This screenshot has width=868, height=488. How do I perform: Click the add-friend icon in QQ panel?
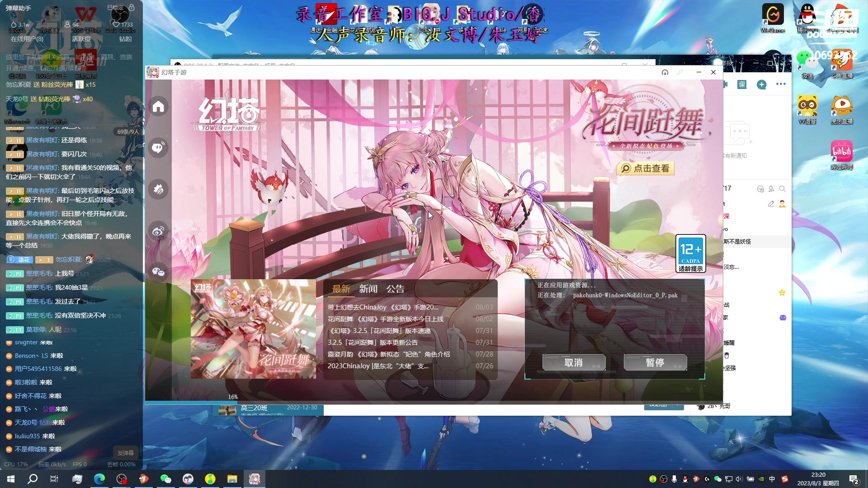click(x=771, y=189)
